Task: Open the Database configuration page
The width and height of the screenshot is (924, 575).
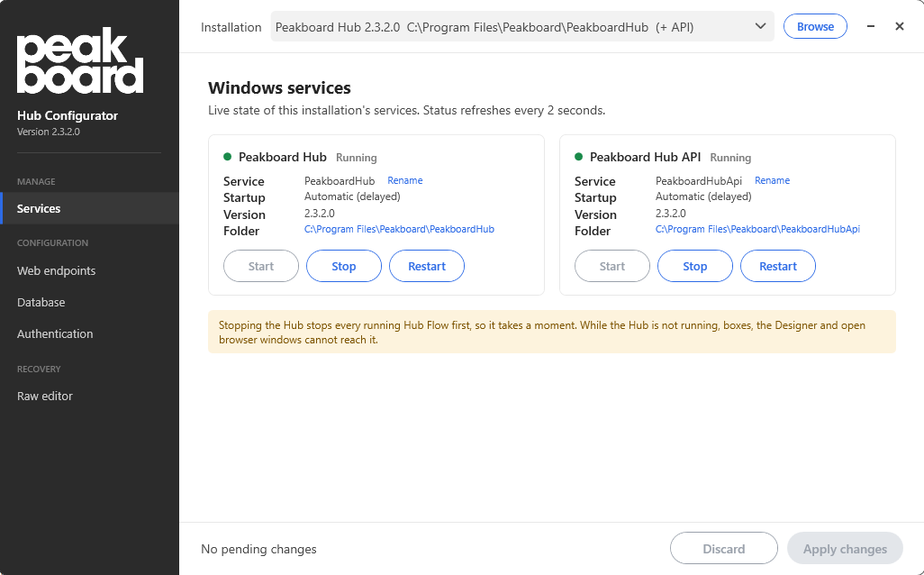Action: [x=89, y=302]
